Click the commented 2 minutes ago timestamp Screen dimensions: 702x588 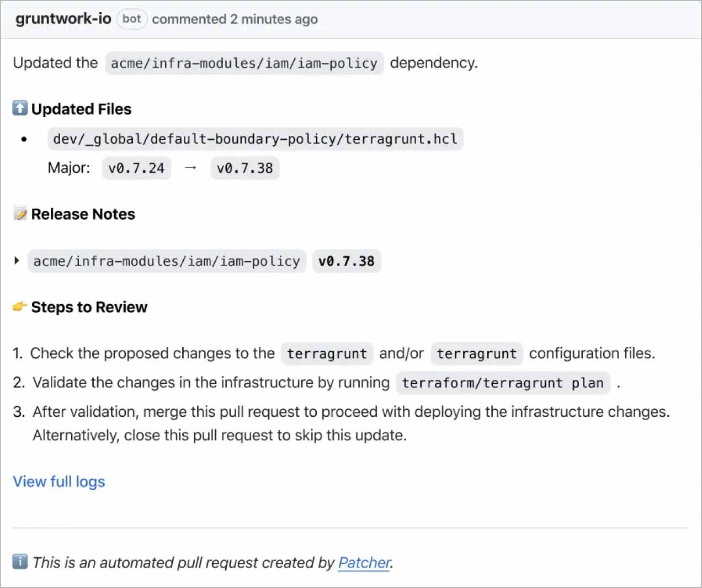click(235, 19)
